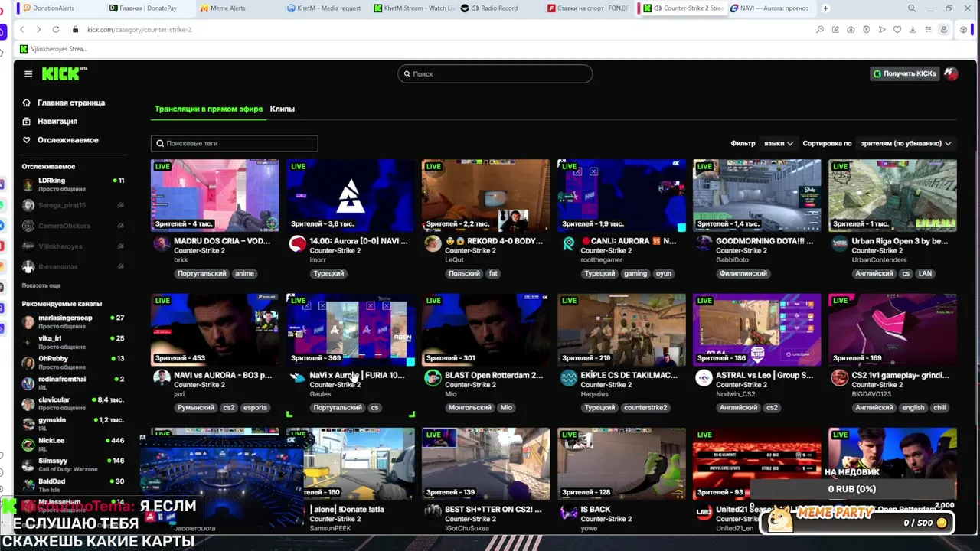980x551 pixels.
Task: Open the EKİPLE CS DE TAKILMAC thumbnail
Action: [621, 329]
